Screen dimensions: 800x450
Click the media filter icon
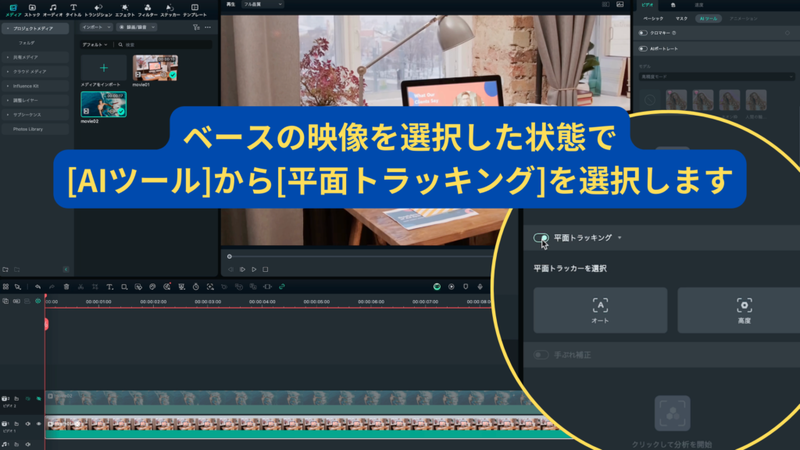click(x=196, y=27)
